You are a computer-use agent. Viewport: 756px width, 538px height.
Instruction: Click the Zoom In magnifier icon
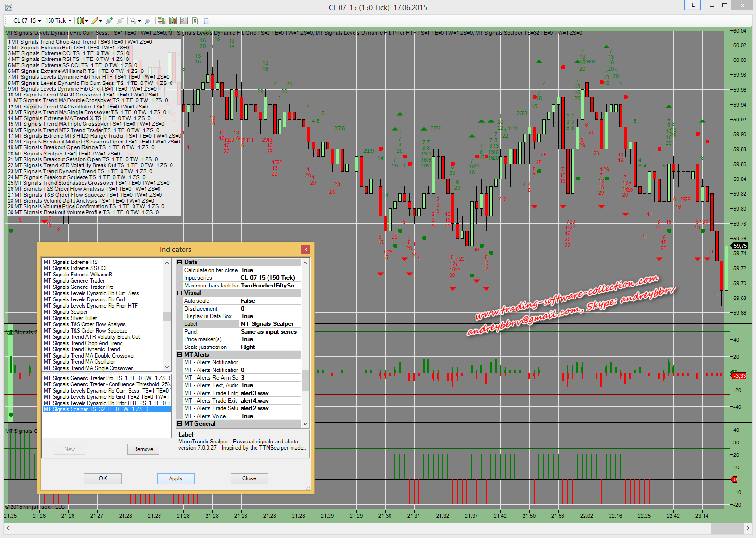pos(109,21)
